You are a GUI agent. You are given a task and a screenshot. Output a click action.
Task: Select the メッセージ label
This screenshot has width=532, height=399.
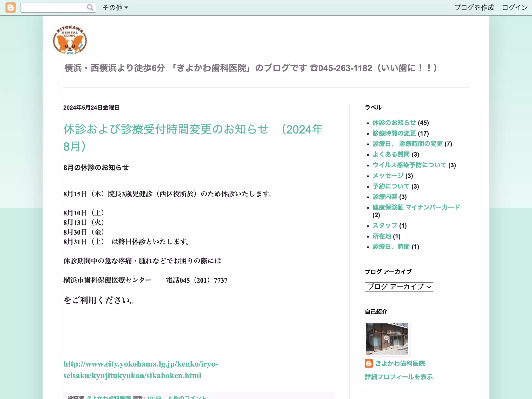tap(388, 176)
